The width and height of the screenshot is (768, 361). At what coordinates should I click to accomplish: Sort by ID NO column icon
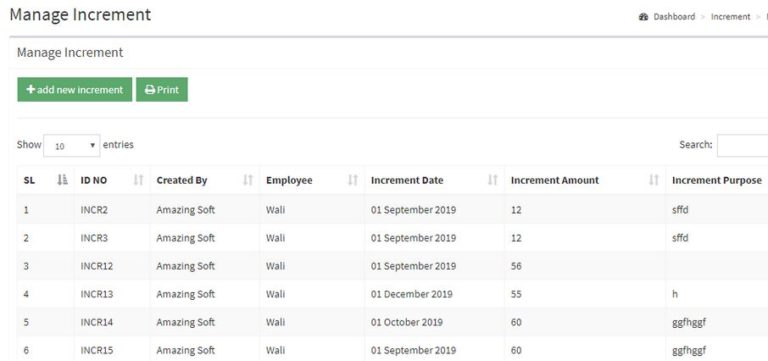point(139,180)
